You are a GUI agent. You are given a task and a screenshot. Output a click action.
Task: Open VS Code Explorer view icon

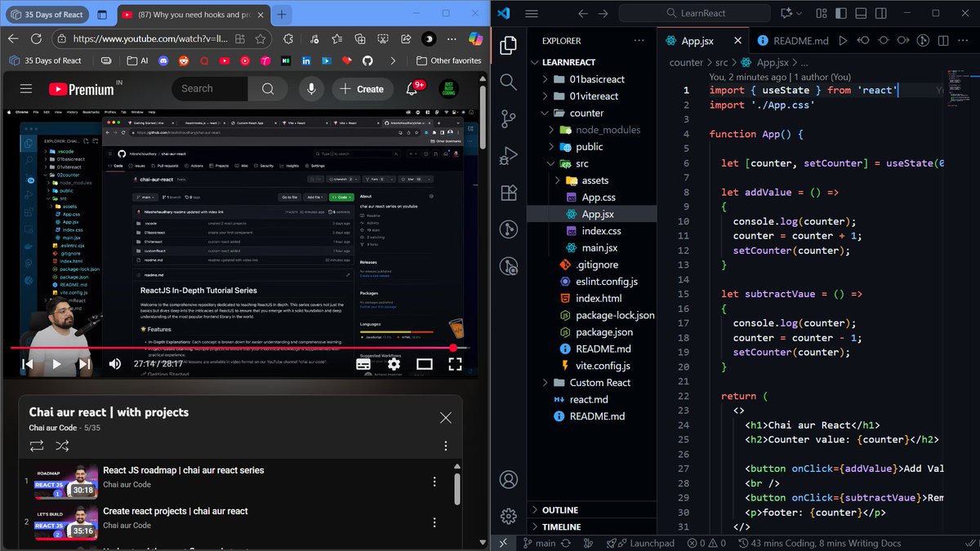coord(508,46)
